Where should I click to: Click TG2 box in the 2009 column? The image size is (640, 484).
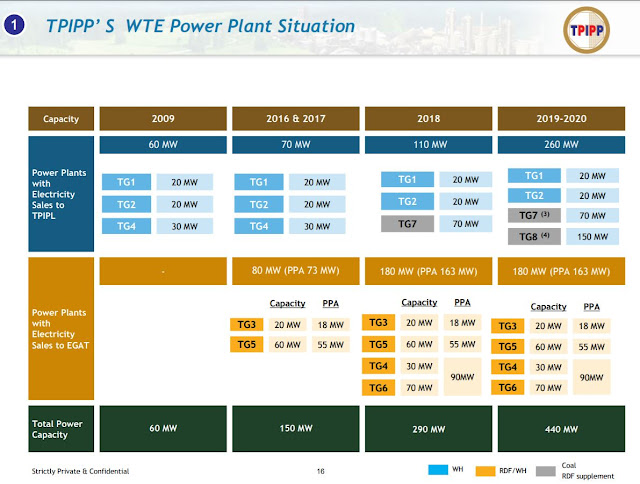126,204
